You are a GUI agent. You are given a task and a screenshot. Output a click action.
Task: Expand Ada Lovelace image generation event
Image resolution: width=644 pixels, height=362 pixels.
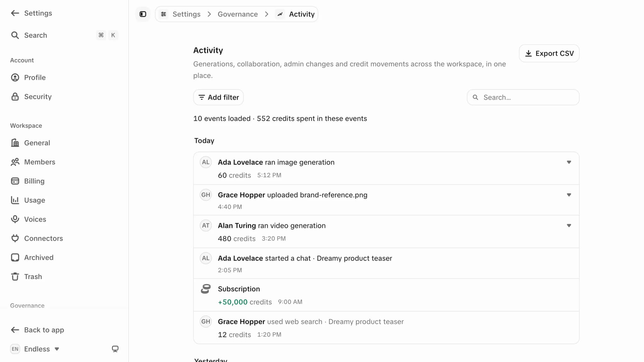569,162
